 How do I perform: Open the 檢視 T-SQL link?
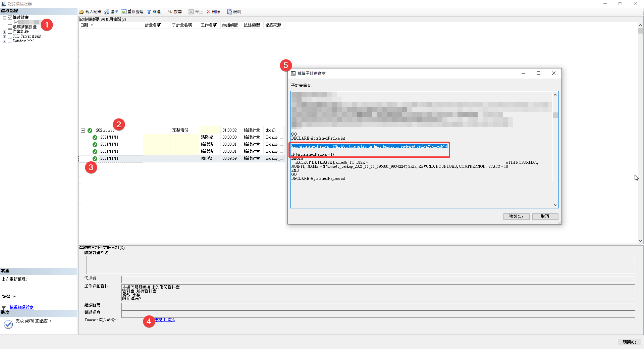click(165, 320)
